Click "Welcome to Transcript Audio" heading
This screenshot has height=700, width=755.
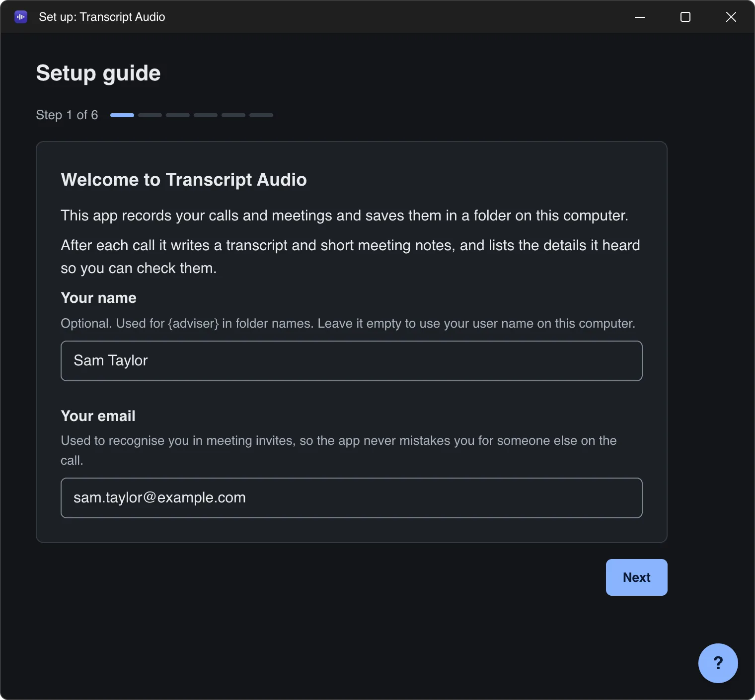pyautogui.click(x=184, y=180)
